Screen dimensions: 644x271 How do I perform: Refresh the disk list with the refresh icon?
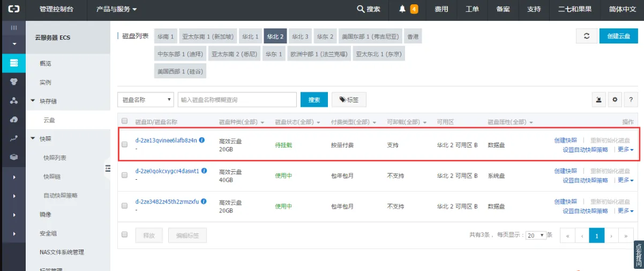[x=587, y=36]
